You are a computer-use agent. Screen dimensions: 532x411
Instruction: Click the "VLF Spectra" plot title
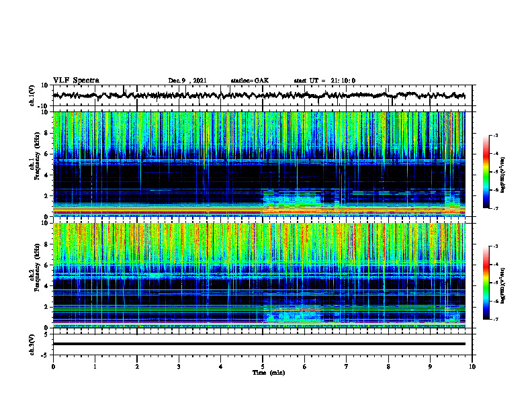click(x=76, y=81)
